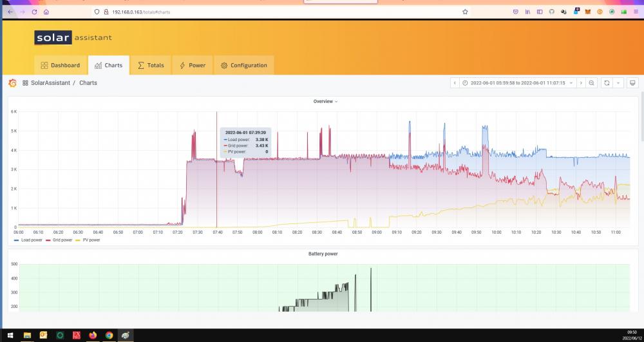Open the Totals tab
The image size is (644, 342).
point(151,65)
